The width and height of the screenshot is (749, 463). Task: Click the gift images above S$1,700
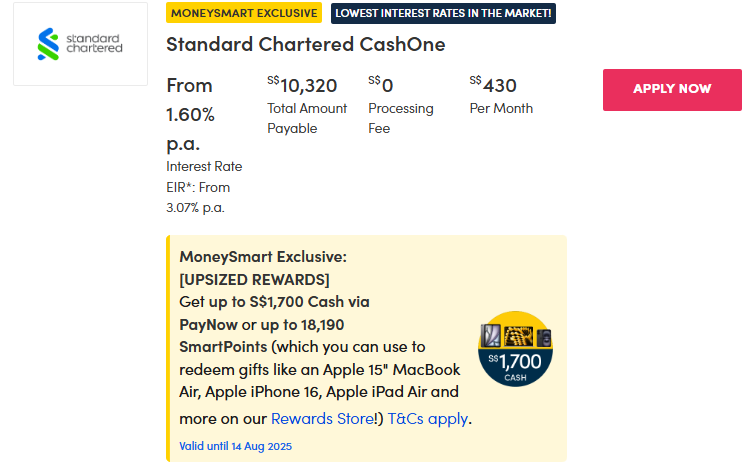[x=516, y=336]
